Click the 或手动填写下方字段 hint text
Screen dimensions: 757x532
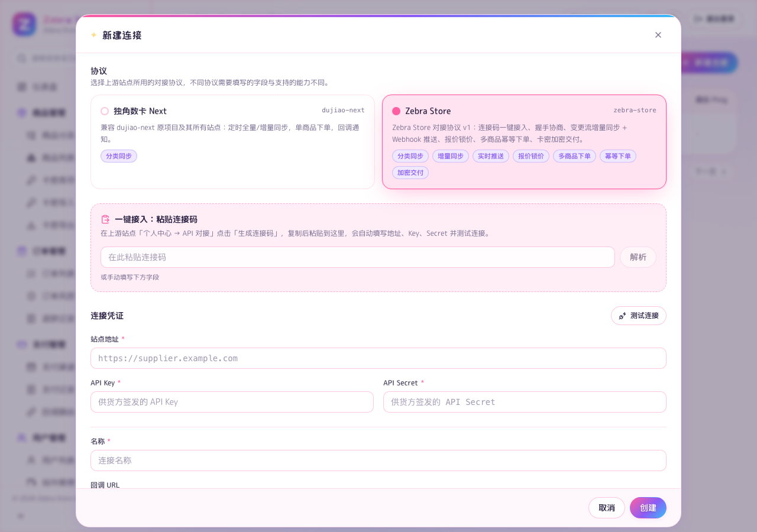[x=130, y=277]
